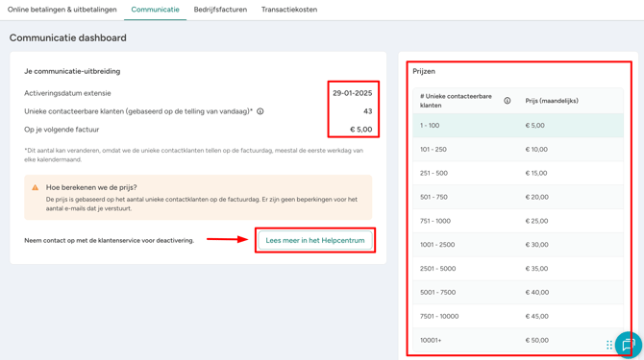The width and height of the screenshot is (644, 360).
Task: Switch to the Bedrijfsfacturen tab
Action: tap(220, 10)
